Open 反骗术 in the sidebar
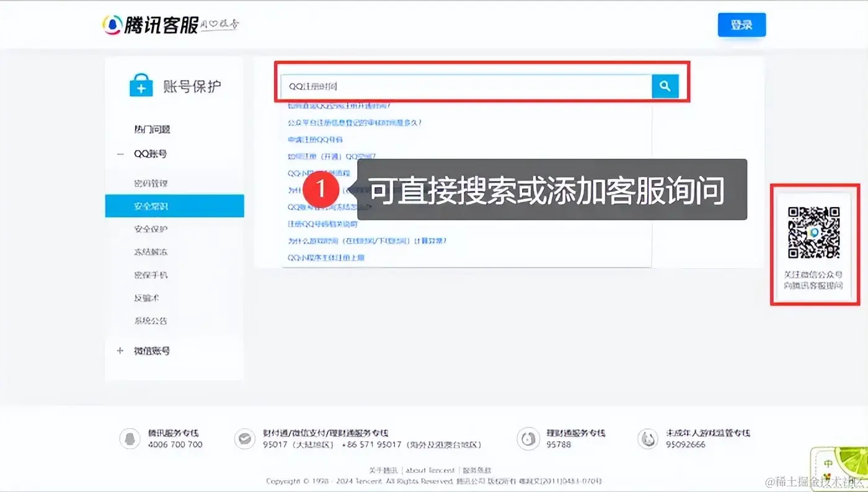Viewport: 868px width, 492px height. tap(147, 297)
